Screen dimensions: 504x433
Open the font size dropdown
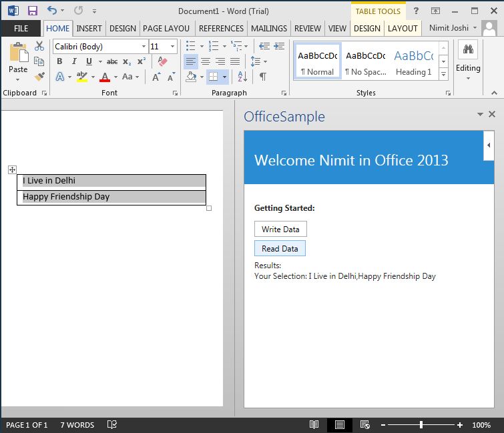(173, 47)
